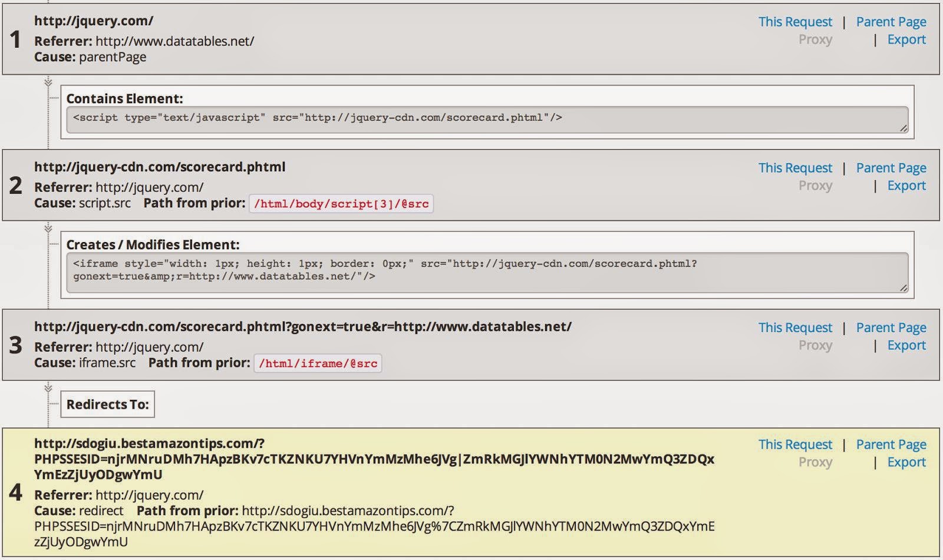Screen dimensions: 943x560
Task: Click Referrer http://www.datatables.net/ in request 1
Action: (x=144, y=41)
